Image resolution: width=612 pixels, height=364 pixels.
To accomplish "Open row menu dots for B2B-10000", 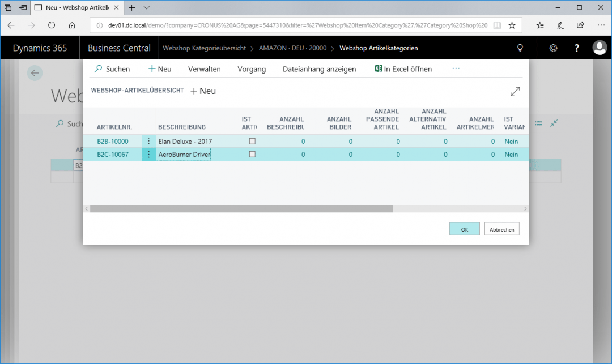I will coord(148,141).
